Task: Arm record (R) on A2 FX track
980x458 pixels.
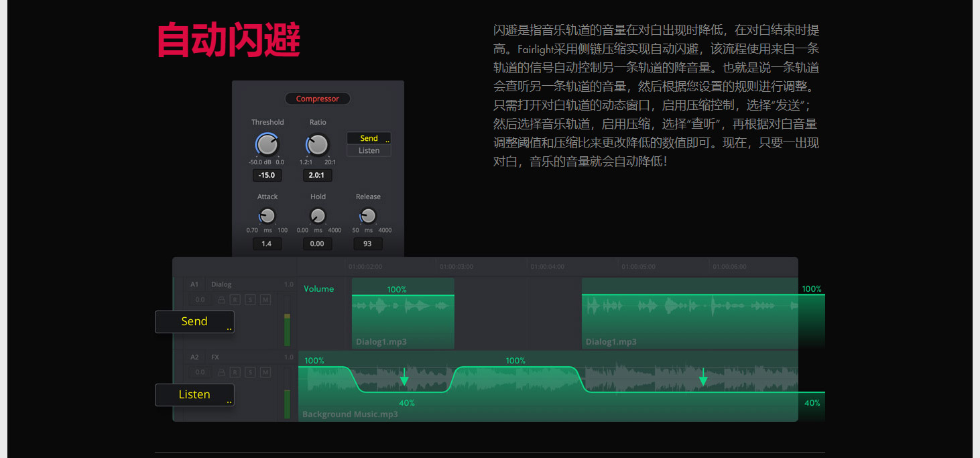Action: 235,372
